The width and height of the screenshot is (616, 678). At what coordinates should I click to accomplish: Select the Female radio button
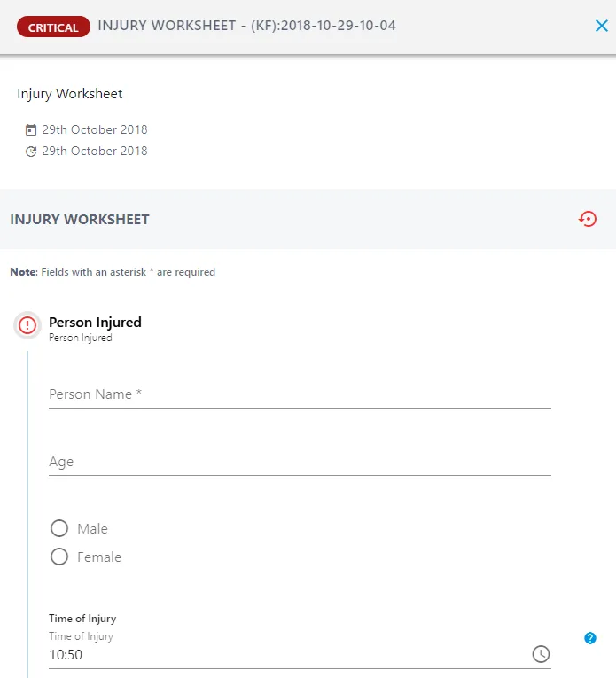tap(59, 557)
